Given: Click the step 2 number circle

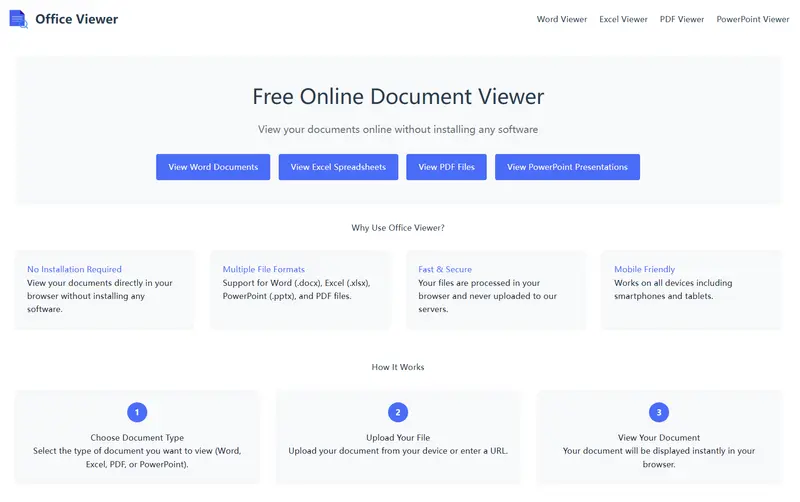Looking at the screenshot, I should coord(398,412).
